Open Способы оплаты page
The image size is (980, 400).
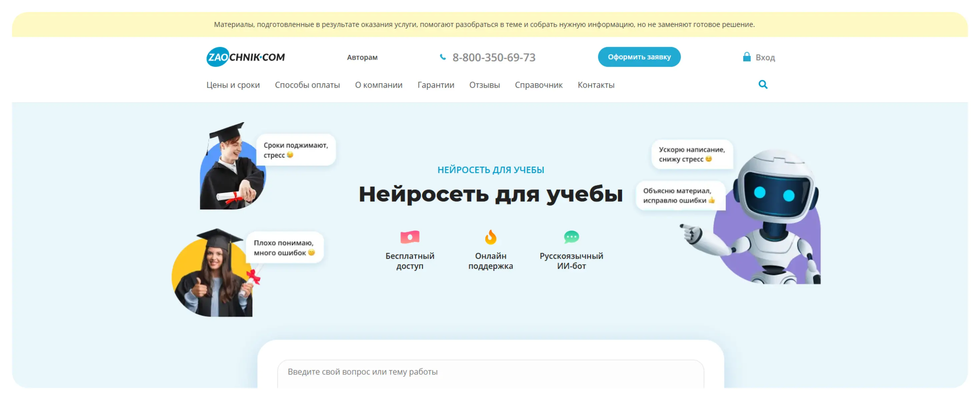click(x=307, y=85)
